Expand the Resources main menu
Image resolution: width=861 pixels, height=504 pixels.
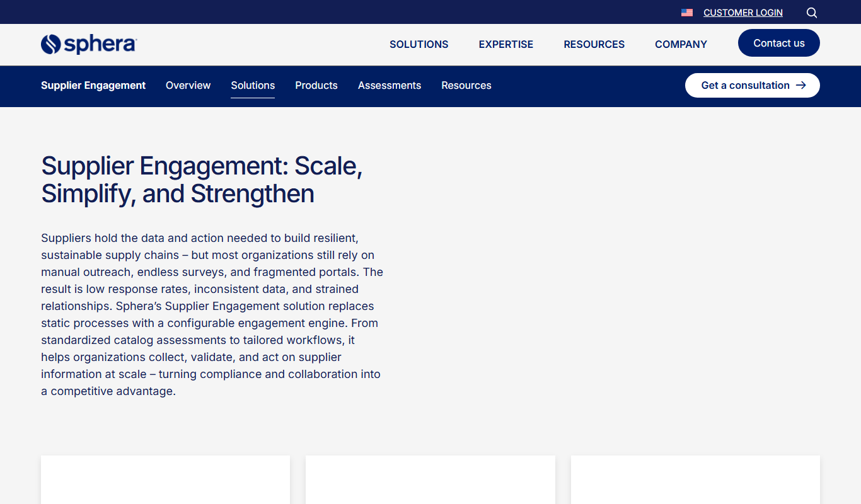594,44
